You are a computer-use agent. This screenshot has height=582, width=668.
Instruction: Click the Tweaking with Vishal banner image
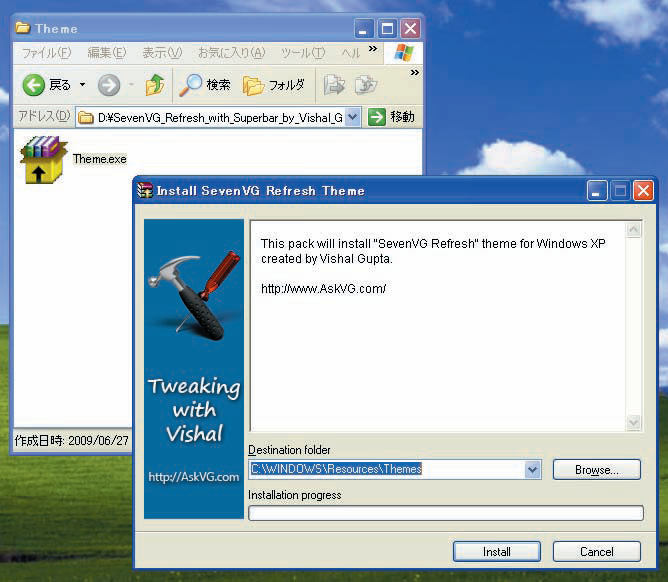tap(194, 369)
